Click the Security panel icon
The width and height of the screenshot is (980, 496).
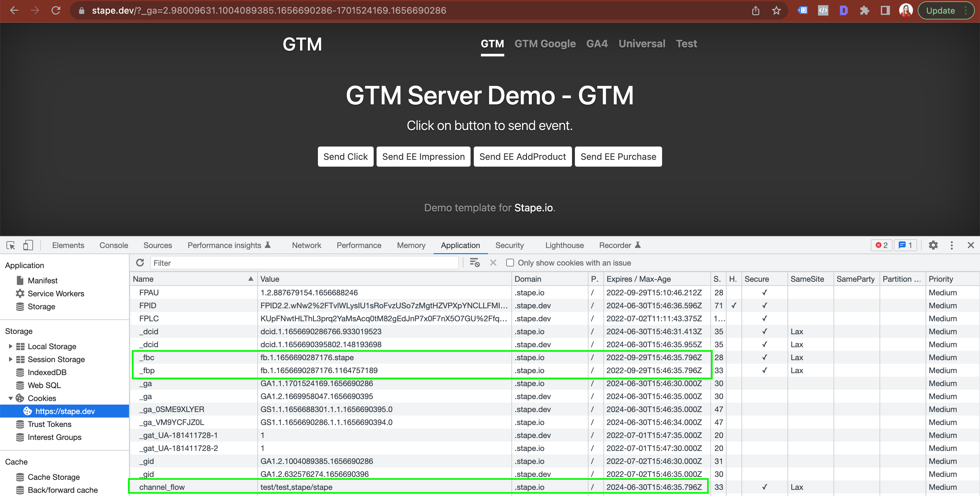(x=509, y=245)
